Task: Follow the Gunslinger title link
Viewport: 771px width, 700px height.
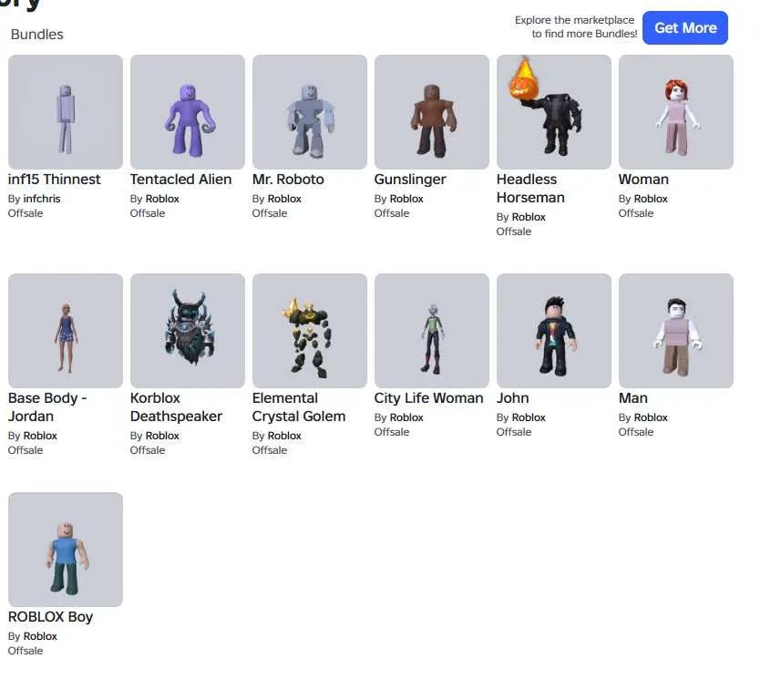Action: click(x=410, y=180)
